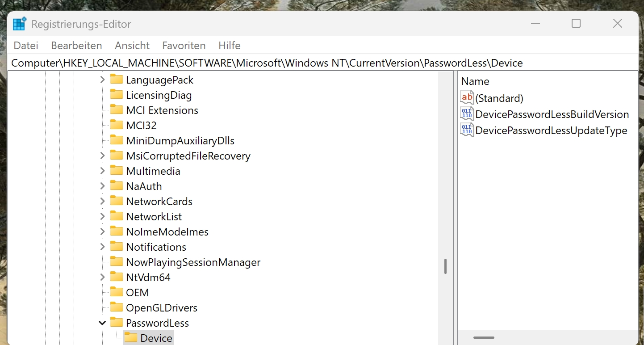
Task: Click the NowPlayingSessionManager folder icon
Action: [x=117, y=262]
